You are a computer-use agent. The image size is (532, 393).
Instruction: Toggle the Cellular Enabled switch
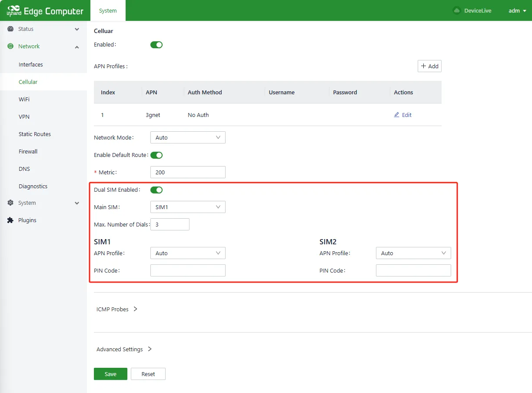(x=156, y=45)
